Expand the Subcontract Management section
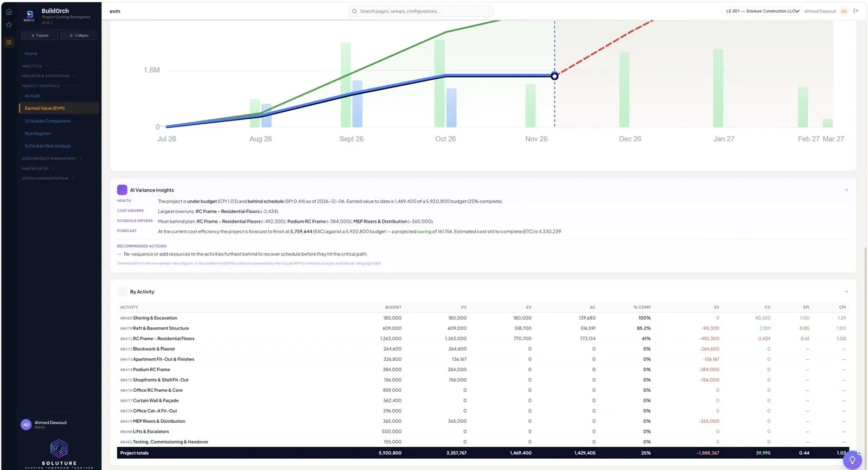The image size is (868, 470). pyautogui.click(x=52, y=158)
